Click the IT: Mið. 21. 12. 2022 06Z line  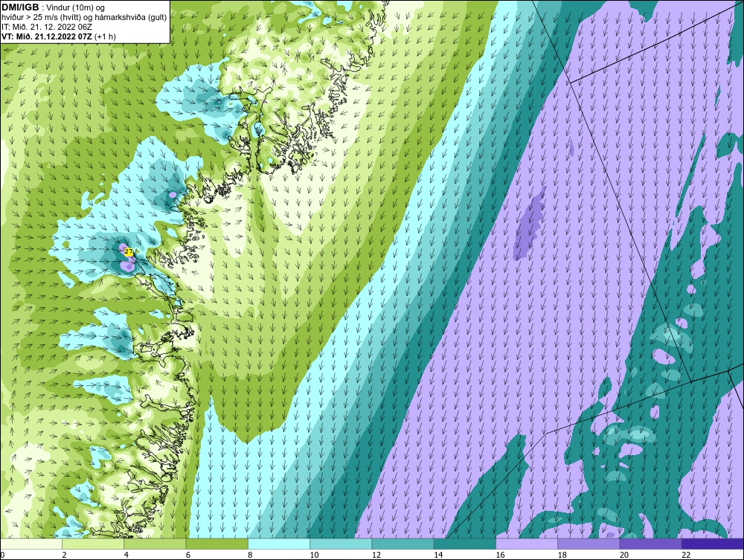pyautogui.click(x=47, y=27)
